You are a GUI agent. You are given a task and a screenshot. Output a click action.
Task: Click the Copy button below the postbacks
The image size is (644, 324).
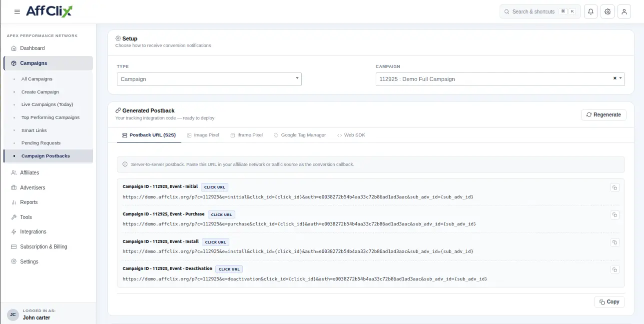click(610, 302)
